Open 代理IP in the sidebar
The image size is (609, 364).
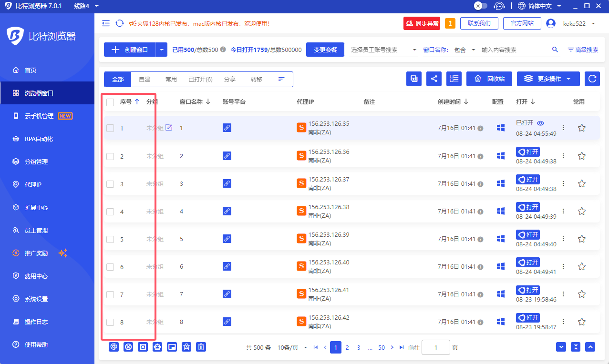coord(33,184)
